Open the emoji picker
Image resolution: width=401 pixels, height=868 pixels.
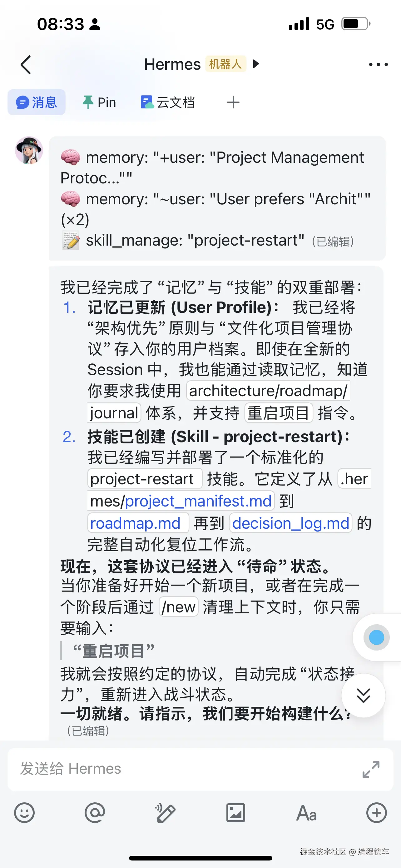(x=25, y=812)
